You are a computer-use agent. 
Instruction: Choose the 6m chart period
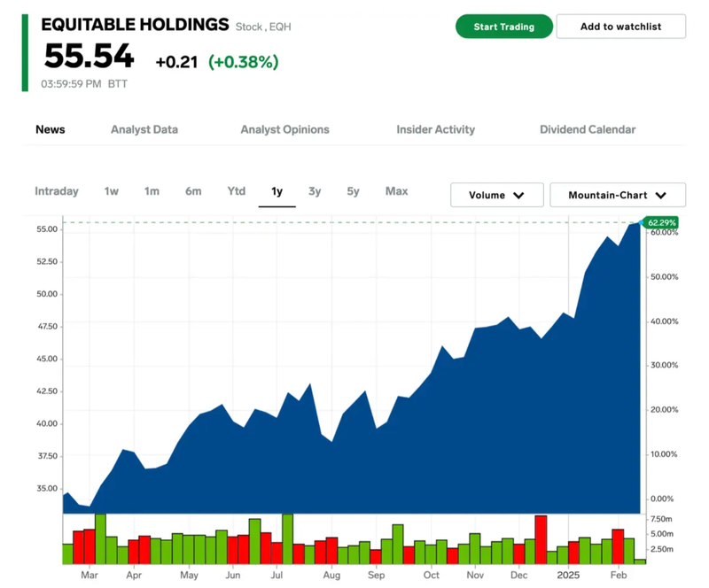tap(193, 191)
